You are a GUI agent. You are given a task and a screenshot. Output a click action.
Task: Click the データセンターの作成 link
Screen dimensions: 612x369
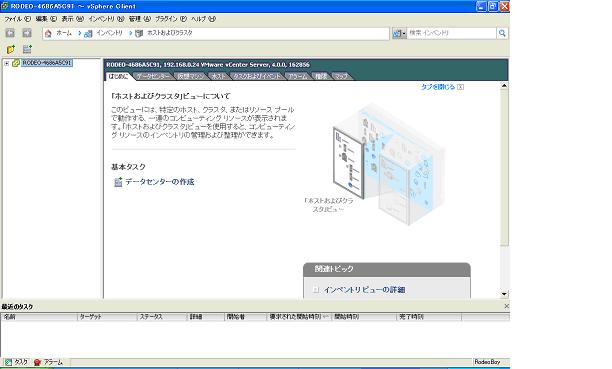click(x=160, y=182)
